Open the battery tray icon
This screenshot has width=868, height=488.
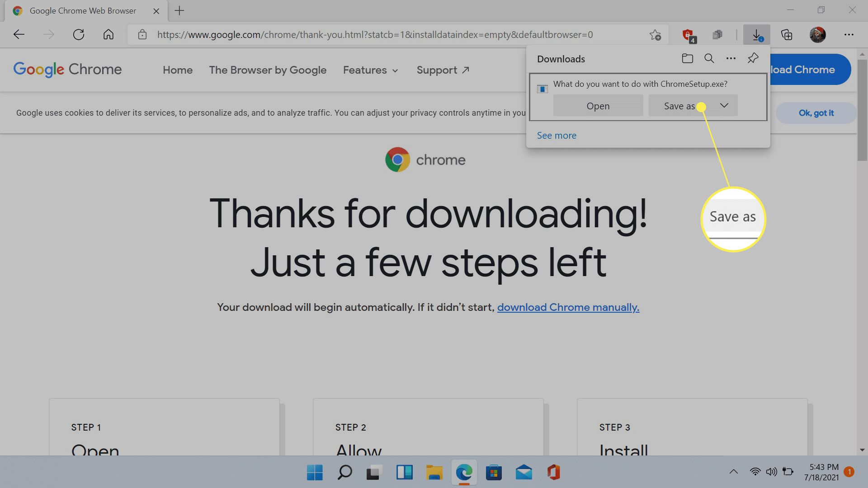click(788, 472)
